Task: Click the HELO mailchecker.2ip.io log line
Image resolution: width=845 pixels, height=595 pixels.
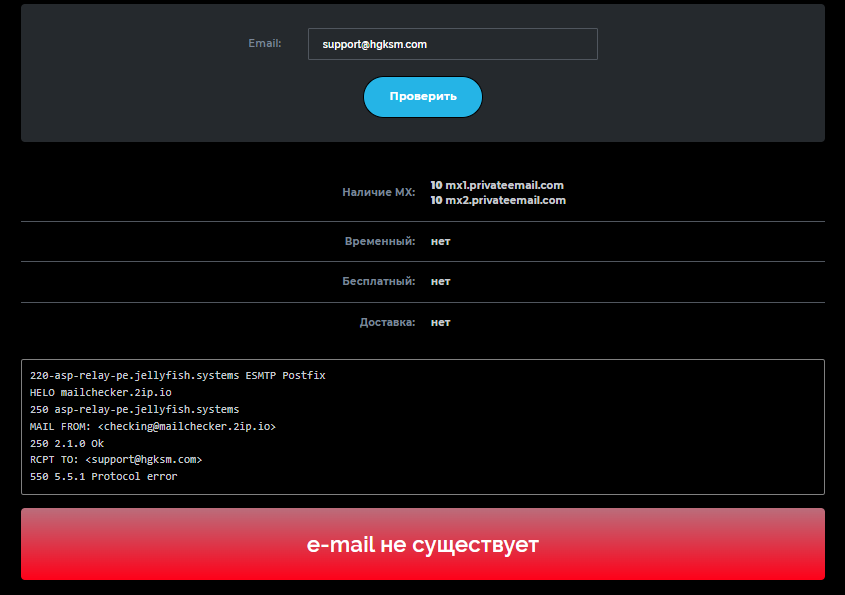Action: click(100, 393)
